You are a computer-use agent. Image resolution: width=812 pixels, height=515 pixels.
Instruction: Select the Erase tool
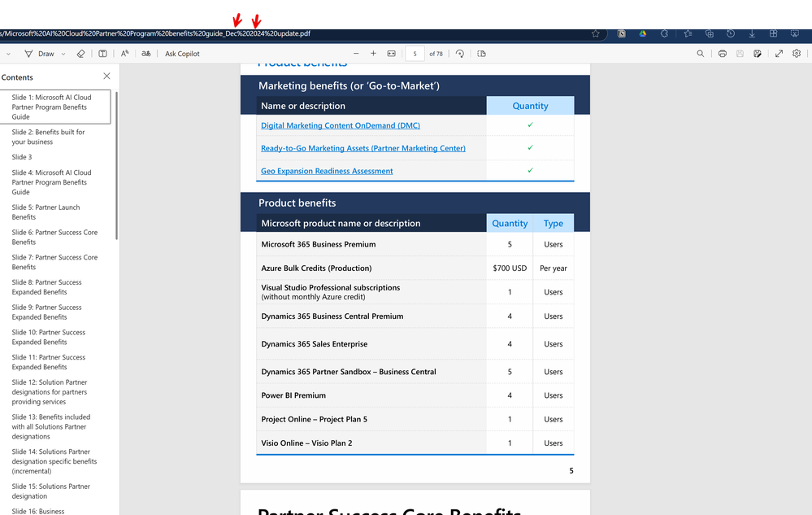[80, 54]
